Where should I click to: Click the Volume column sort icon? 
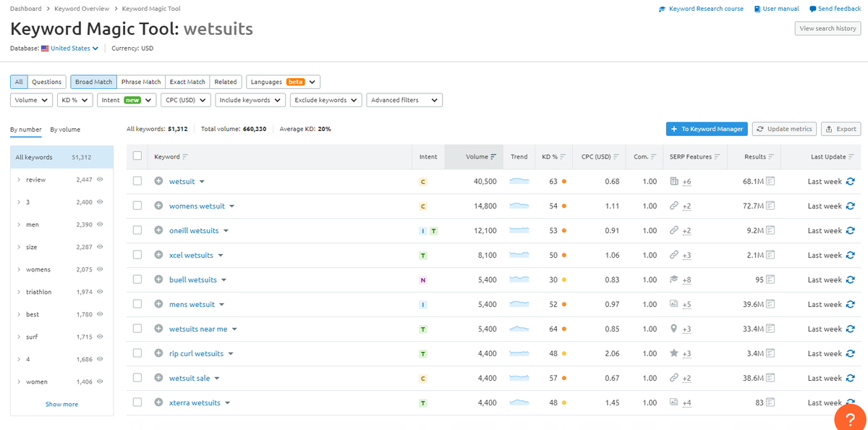(x=493, y=157)
